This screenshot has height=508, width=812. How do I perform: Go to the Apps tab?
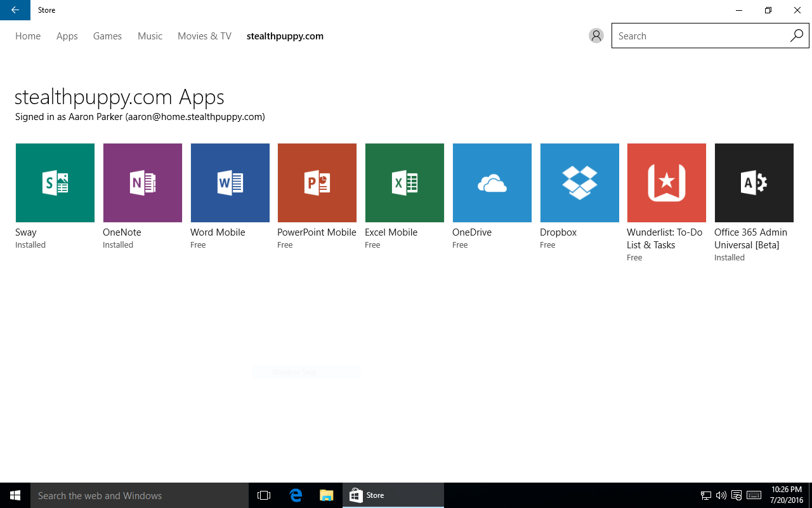pyautogui.click(x=67, y=36)
